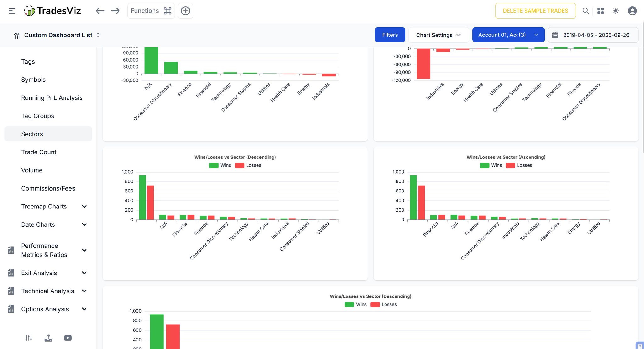Open the Account 01 selector dropdown

508,35
